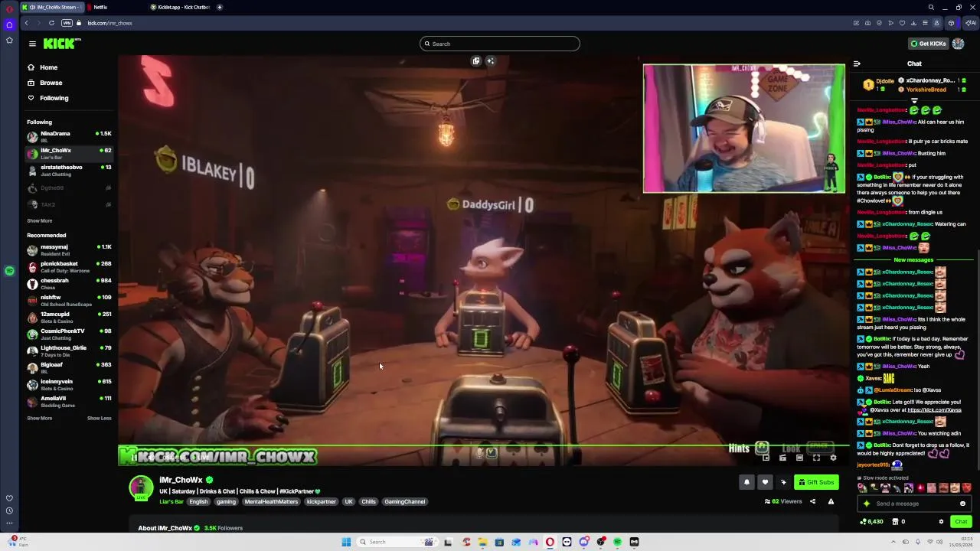Select the English tag
Image resolution: width=980 pixels, height=551 pixels.
click(x=198, y=502)
